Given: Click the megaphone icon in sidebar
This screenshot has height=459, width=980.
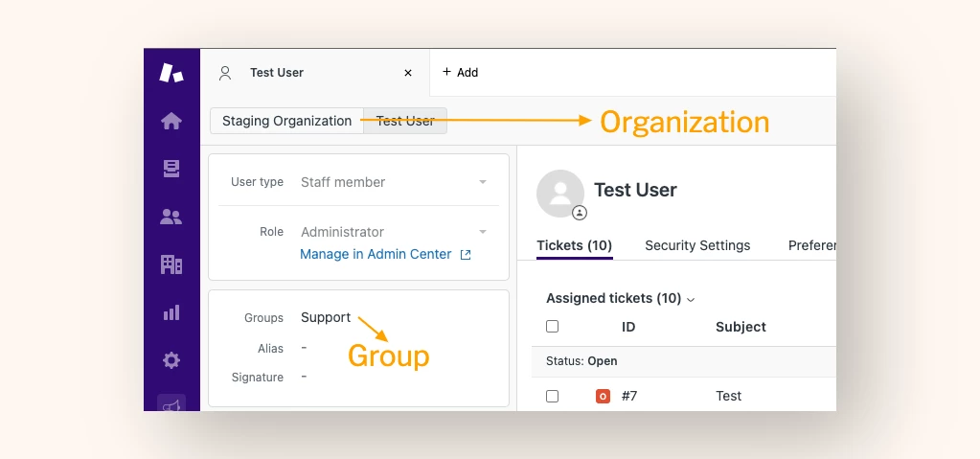Looking at the screenshot, I should pyautogui.click(x=171, y=404).
